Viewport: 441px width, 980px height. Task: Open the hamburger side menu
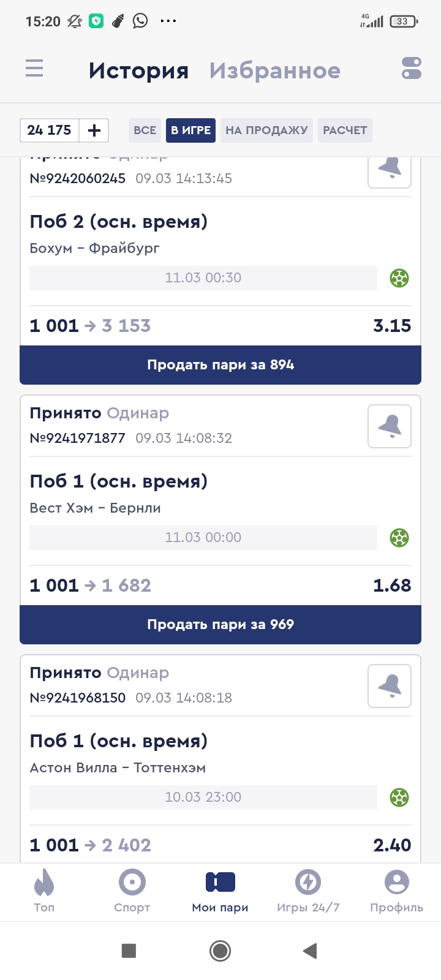pyautogui.click(x=34, y=69)
